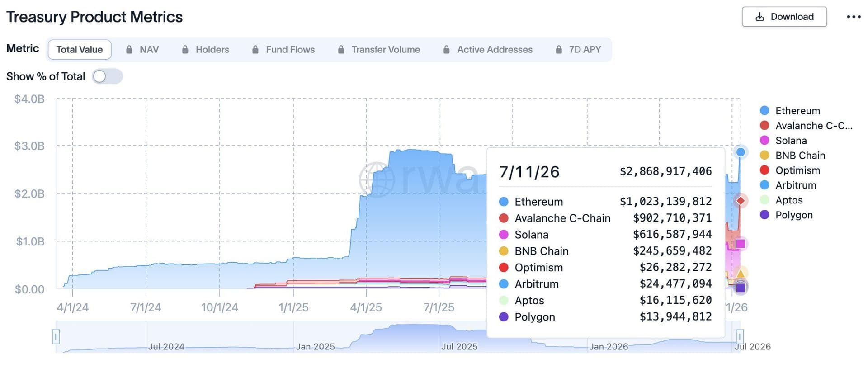Select the locked 7D APY tab

click(x=578, y=50)
